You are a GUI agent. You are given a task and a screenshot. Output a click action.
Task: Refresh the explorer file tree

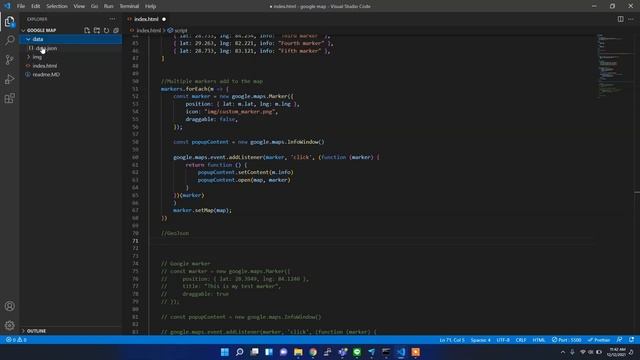[107, 30]
